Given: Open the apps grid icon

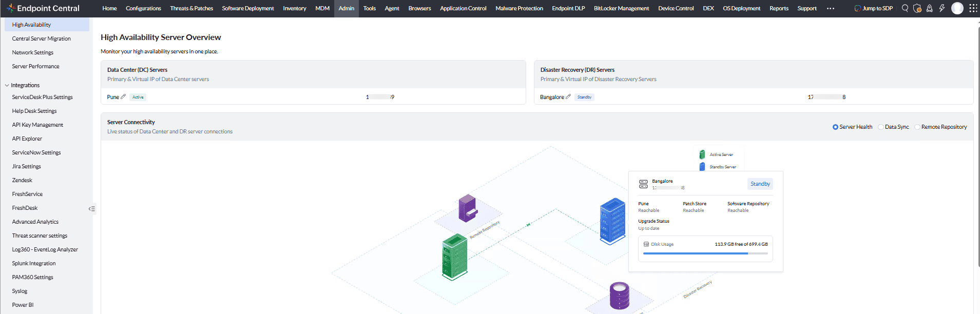Looking at the screenshot, I should 973,8.
